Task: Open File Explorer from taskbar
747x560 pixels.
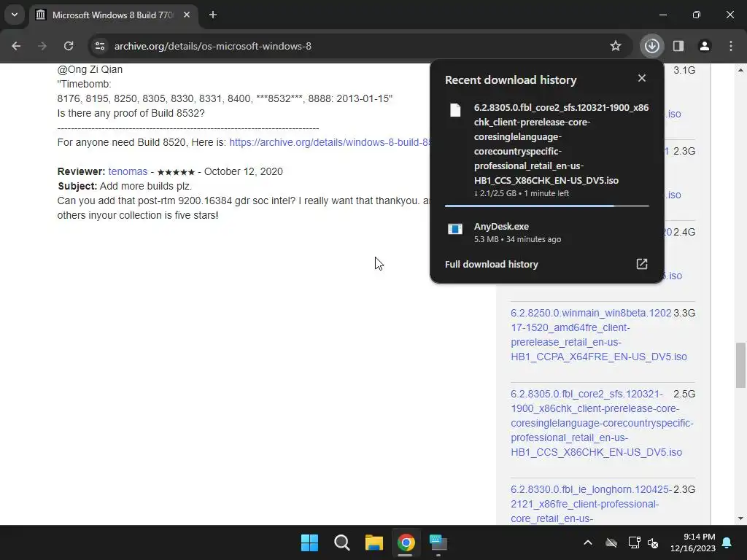Action: (x=374, y=542)
